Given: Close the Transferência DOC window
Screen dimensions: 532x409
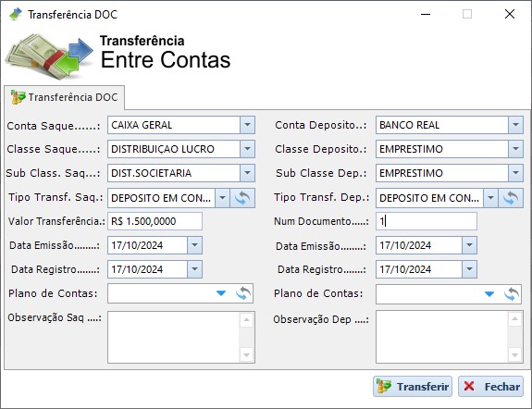Looking at the screenshot, I should (510, 14).
